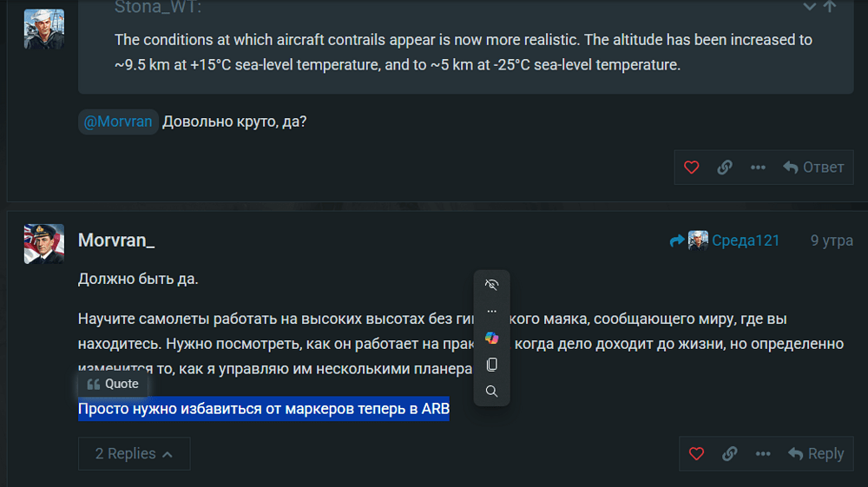
Task: Quote the selected text
Action: point(113,384)
